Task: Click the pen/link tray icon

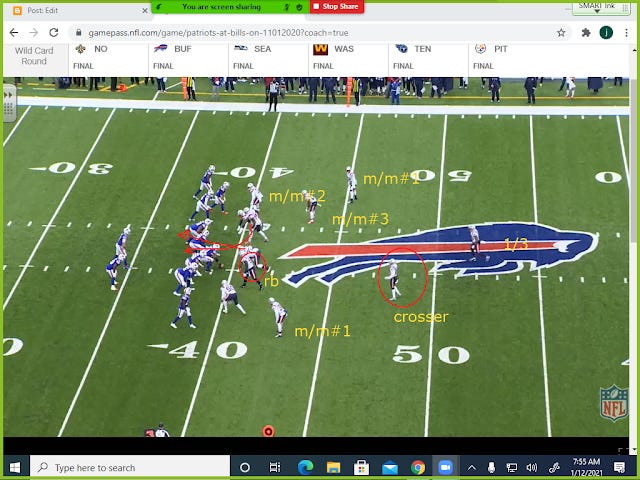Action: click(x=554, y=467)
